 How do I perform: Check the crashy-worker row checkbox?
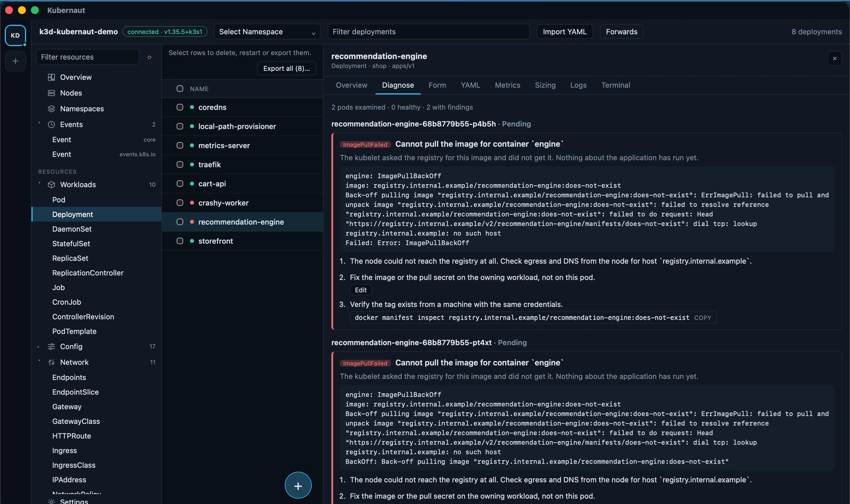point(180,203)
